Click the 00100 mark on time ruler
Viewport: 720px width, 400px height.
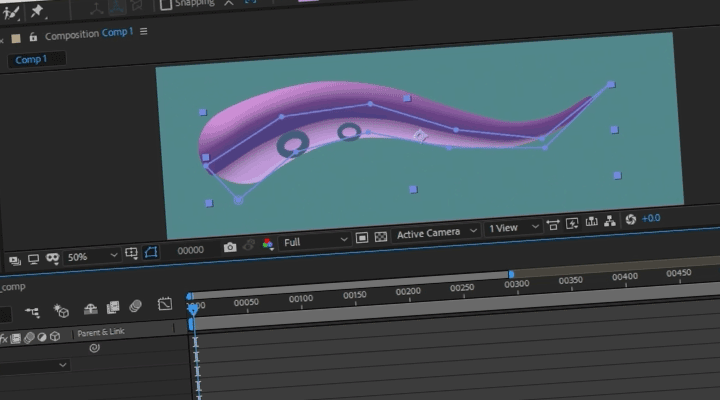tap(301, 299)
